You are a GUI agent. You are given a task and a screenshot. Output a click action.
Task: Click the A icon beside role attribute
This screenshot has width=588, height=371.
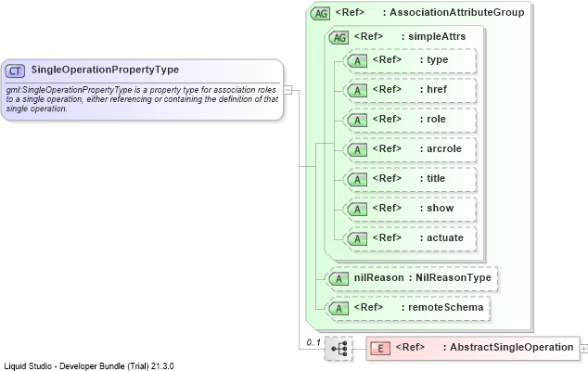[x=357, y=120]
